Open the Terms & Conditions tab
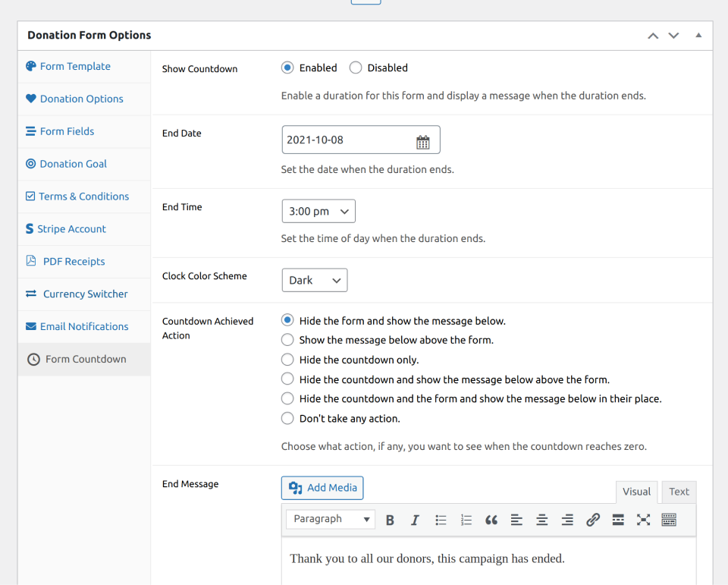 pos(84,197)
